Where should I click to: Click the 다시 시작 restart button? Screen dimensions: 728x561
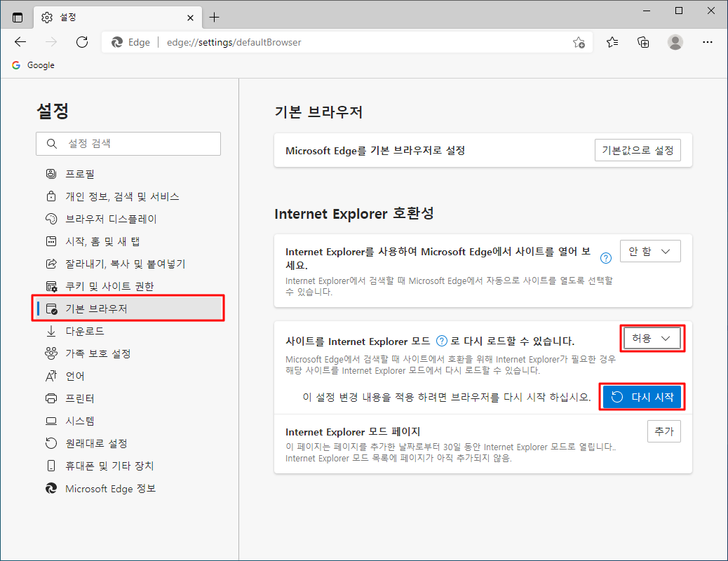(642, 397)
